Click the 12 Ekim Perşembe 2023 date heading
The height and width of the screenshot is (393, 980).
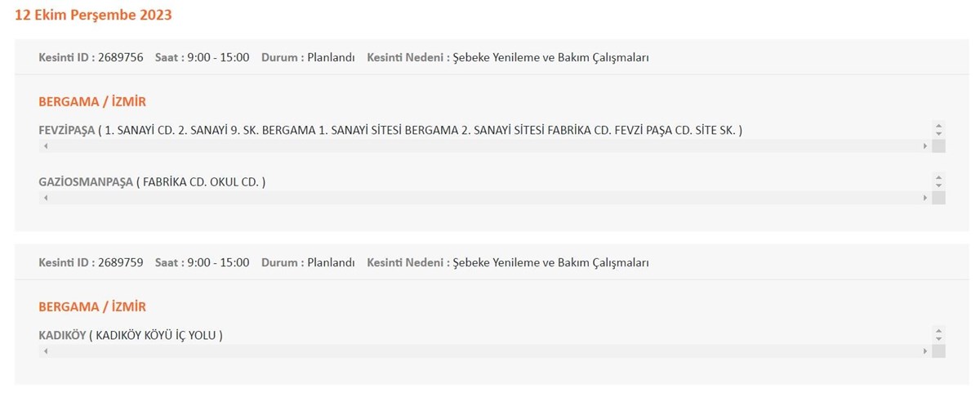(x=93, y=15)
